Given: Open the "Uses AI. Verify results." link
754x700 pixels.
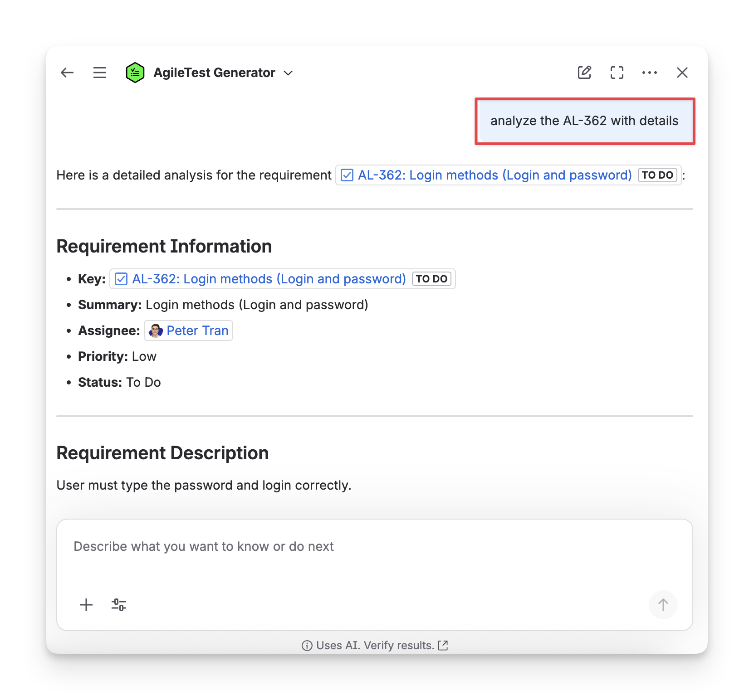Looking at the screenshot, I should tap(375, 645).
